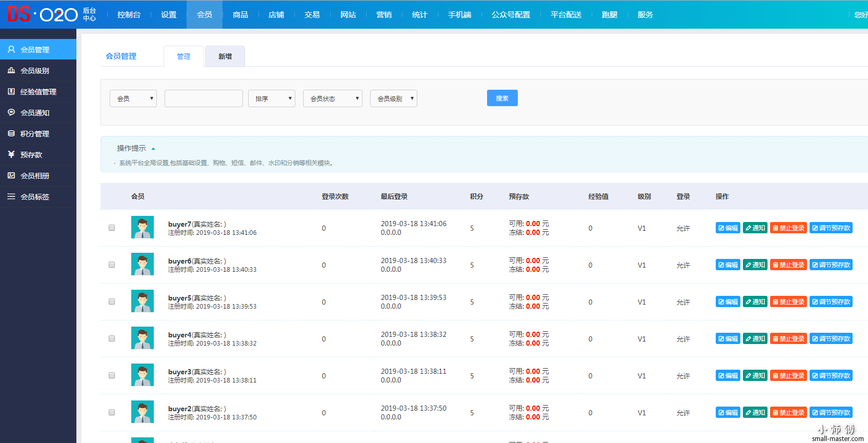Open the 交易 top menu
This screenshot has width=868, height=443.
312,14
